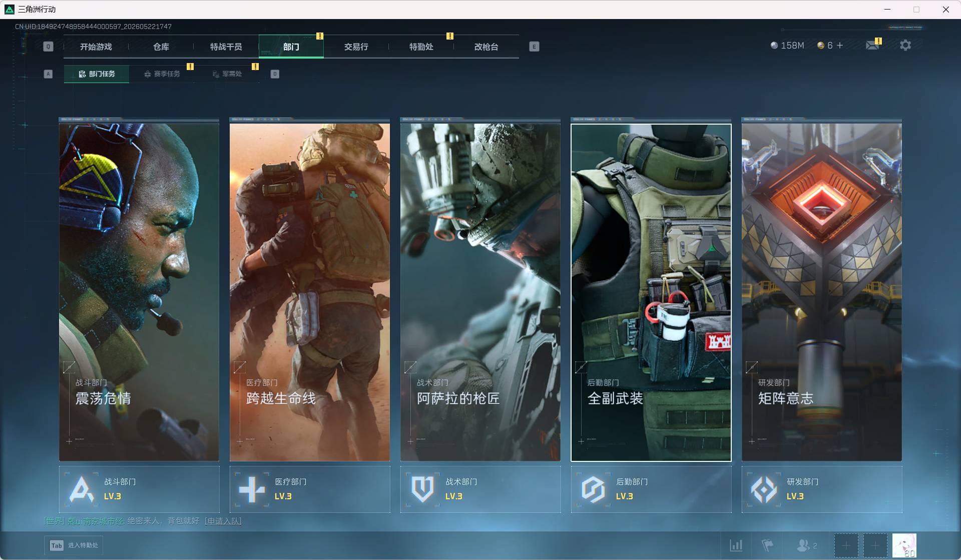Open the 赛季任务 sub-tab
Image resolution: width=961 pixels, height=560 pixels.
coord(162,74)
